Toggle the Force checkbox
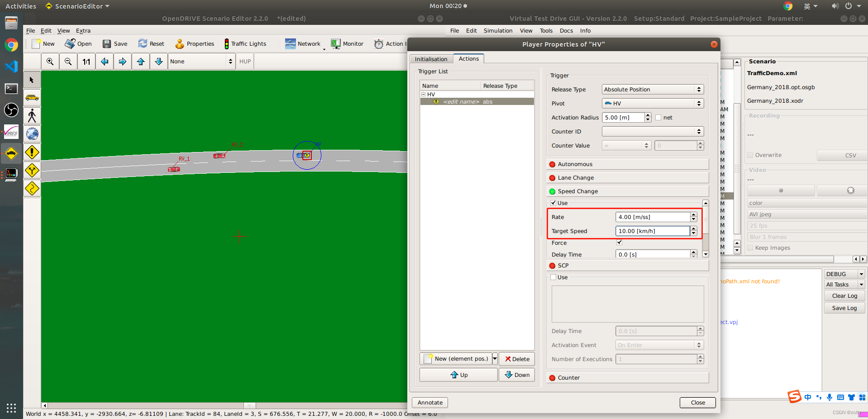868x419 pixels. [x=619, y=243]
